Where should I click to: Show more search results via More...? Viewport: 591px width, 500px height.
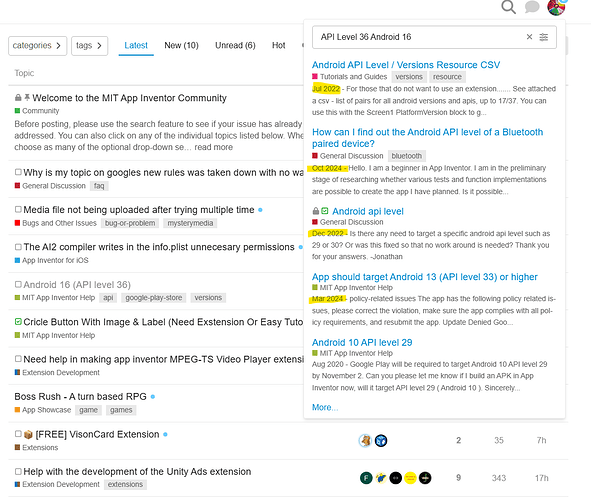[325, 407]
